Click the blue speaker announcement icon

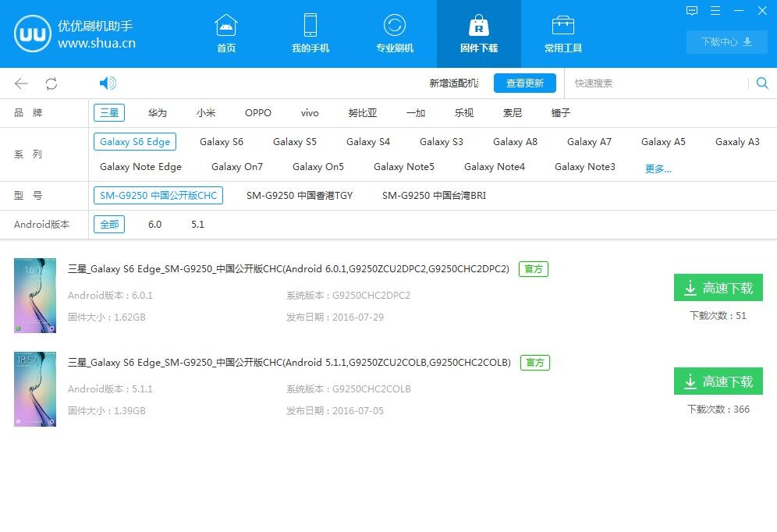[x=108, y=83]
